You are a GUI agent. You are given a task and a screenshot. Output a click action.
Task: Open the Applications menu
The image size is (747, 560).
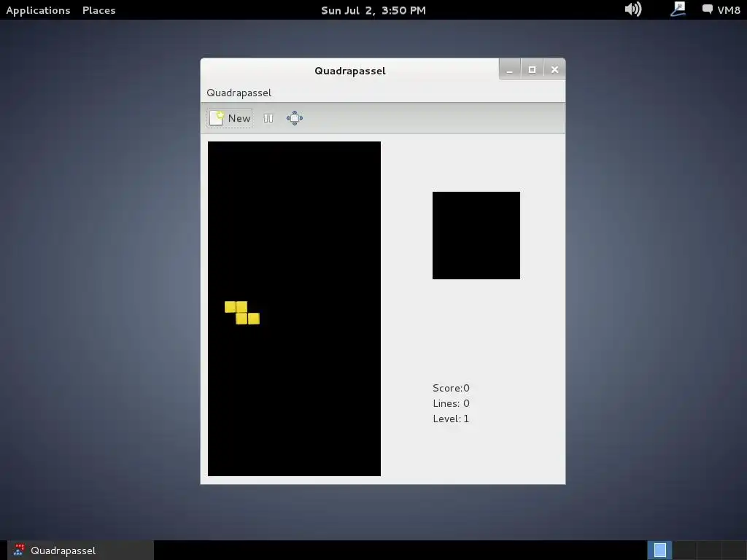38,10
